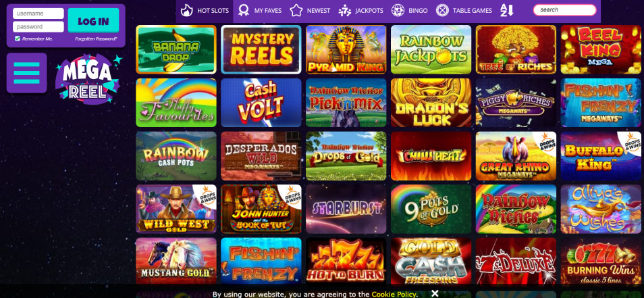Screen dimensions: 644x298
Task: Select the Bingo ball icon
Action: tap(398, 10)
